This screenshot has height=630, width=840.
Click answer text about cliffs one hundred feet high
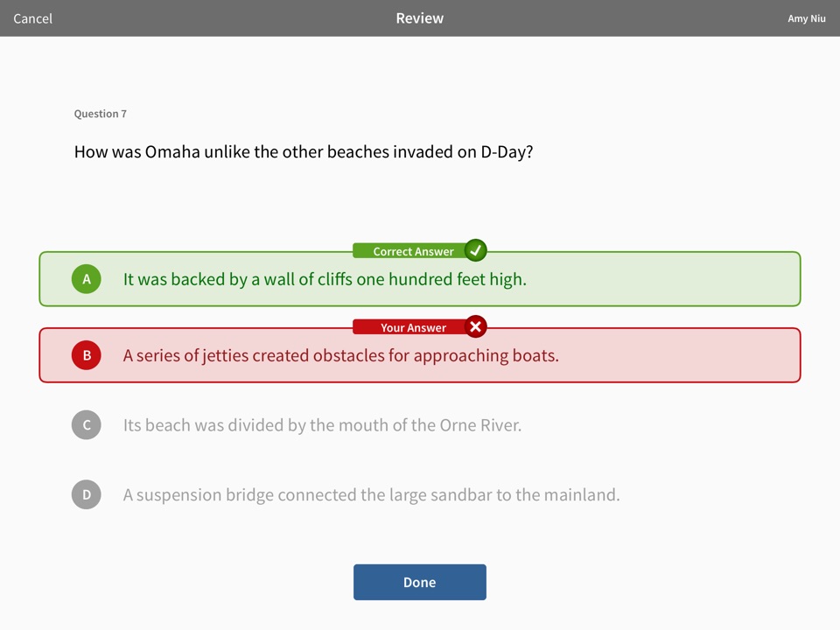click(325, 279)
